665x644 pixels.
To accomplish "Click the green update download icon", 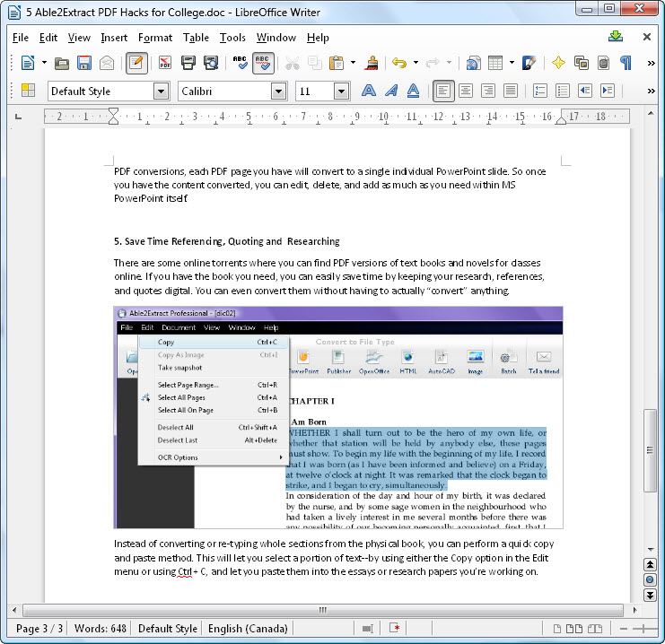I will (x=616, y=37).
